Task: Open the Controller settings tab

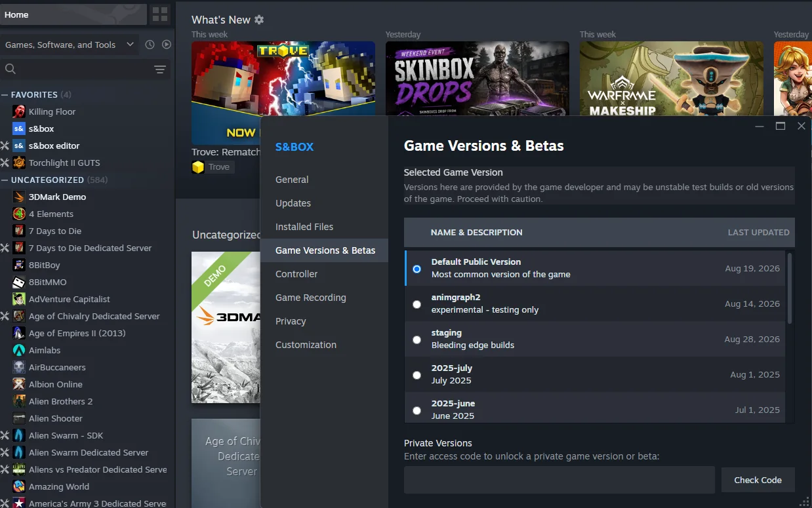Action: click(296, 274)
